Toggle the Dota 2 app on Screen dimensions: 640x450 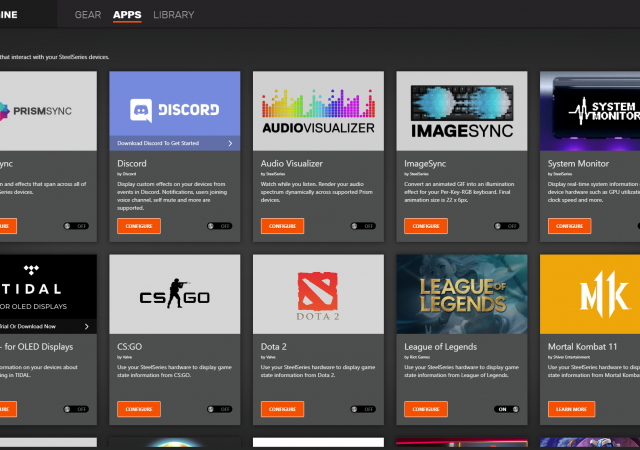click(363, 409)
